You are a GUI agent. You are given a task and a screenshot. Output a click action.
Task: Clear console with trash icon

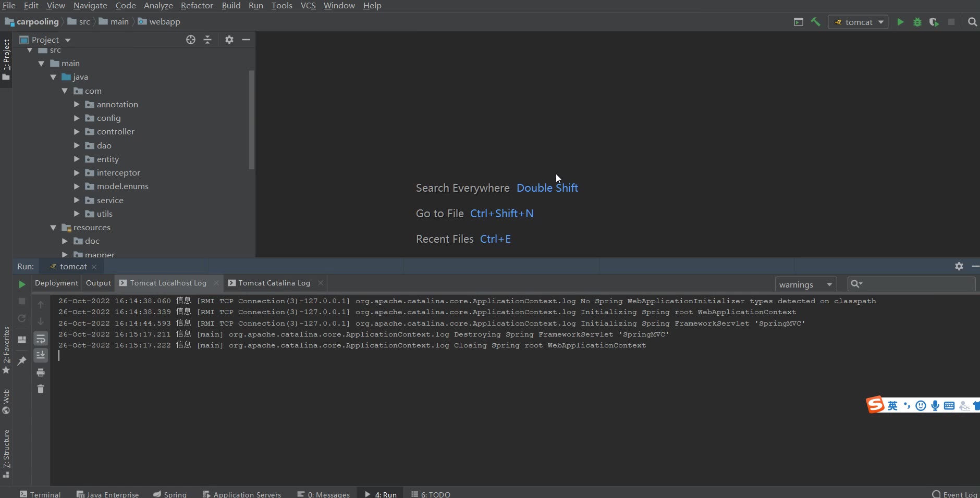[41, 389]
